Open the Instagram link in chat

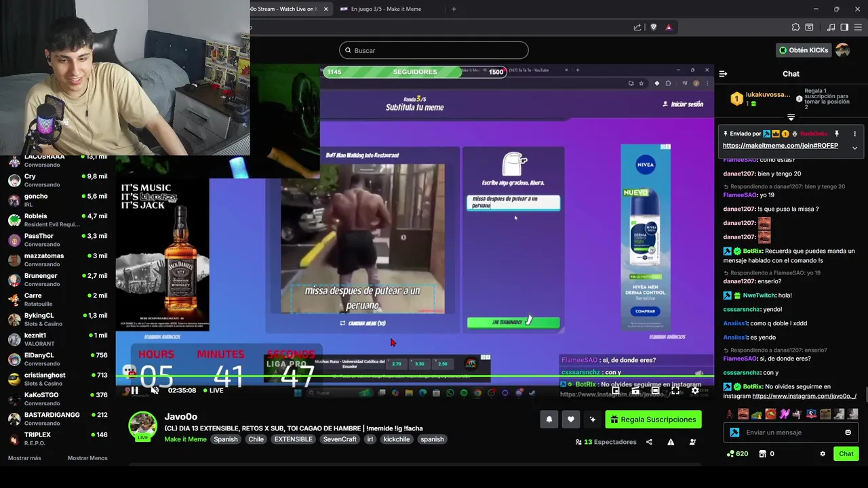point(804,396)
